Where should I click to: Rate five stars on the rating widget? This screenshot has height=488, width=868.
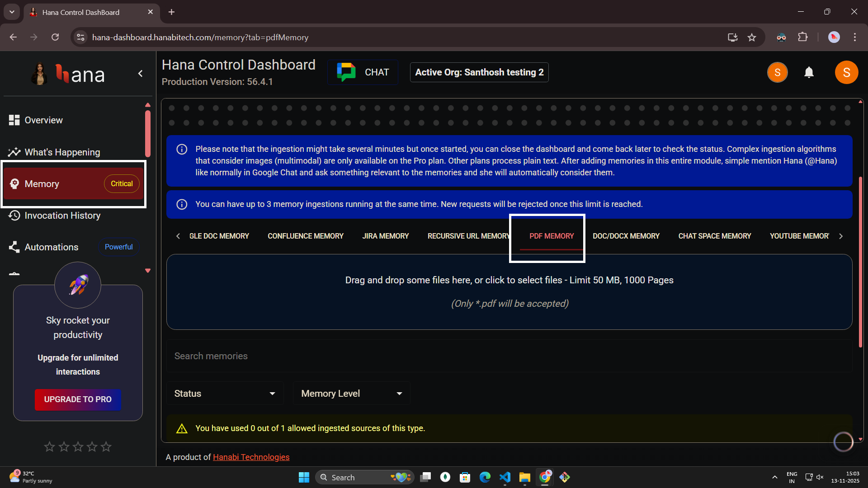(x=106, y=446)
